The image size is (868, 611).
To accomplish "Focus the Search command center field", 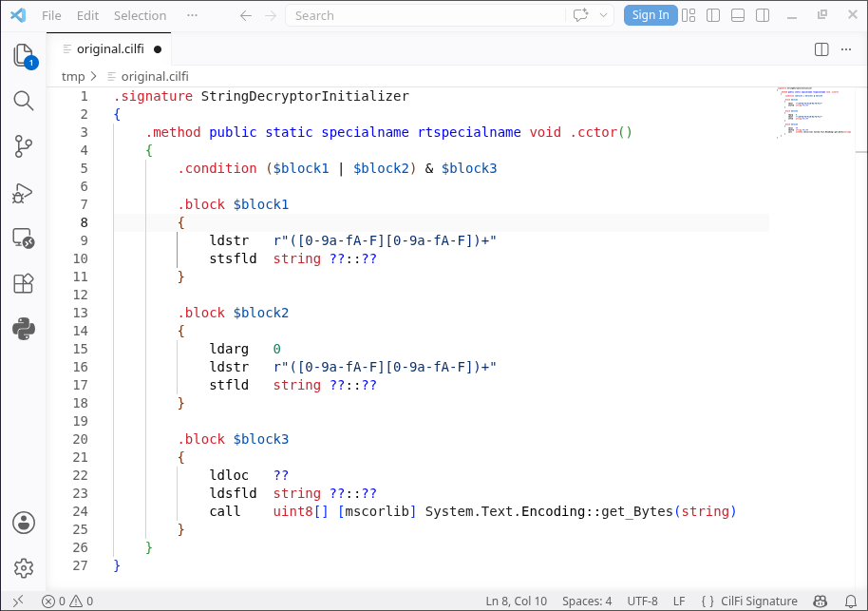I will pyautogui.click(x=425, y=15).
